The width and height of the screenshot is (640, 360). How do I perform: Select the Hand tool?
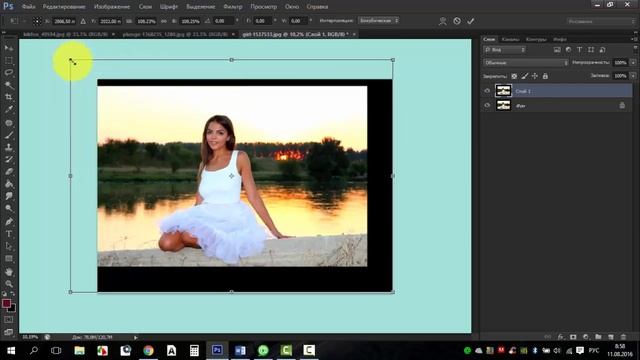click(x=9, y=271)
